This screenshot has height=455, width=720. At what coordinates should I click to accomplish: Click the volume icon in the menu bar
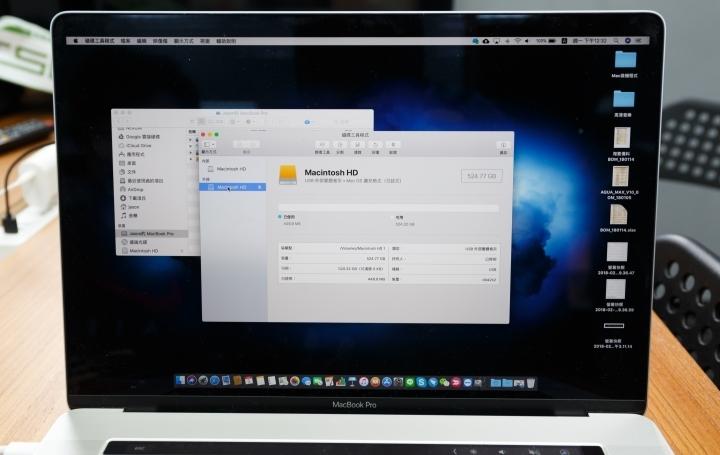[x=527, y=41]
